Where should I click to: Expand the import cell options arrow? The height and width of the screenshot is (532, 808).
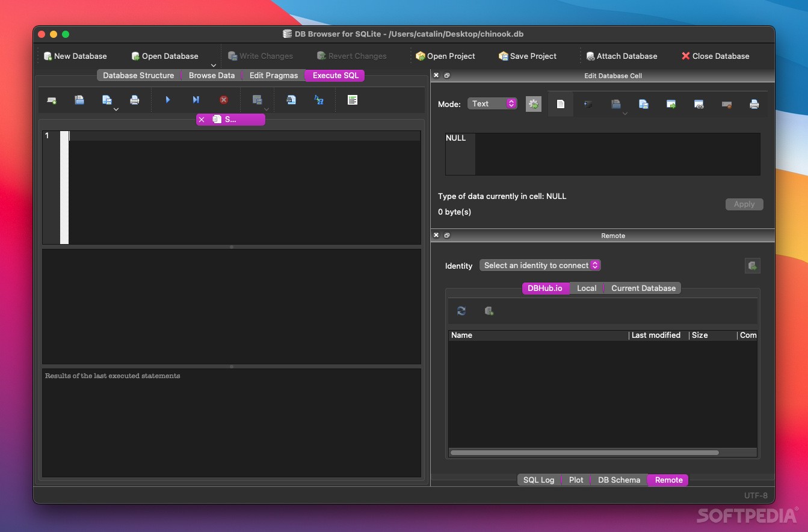pyautogui.click(x=625, y=113)
